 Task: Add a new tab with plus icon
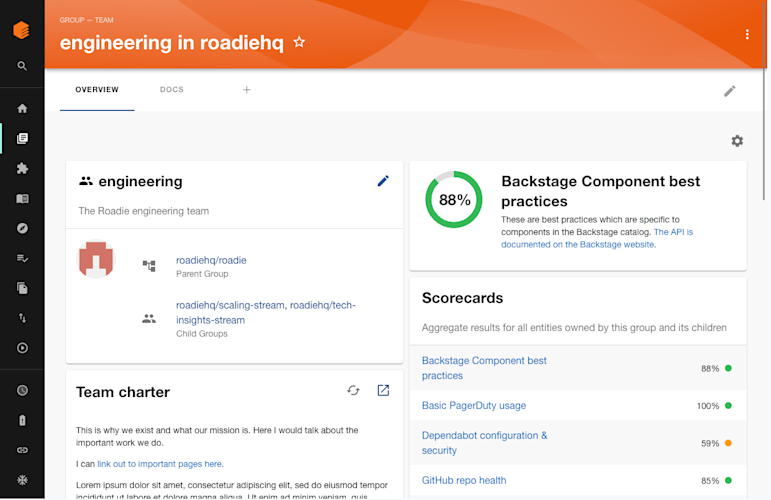[x=247, y=89]
